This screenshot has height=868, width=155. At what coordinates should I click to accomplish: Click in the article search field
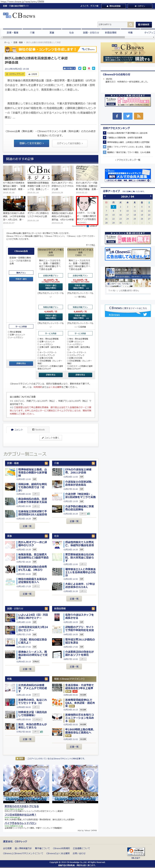[x=112, y=25]
